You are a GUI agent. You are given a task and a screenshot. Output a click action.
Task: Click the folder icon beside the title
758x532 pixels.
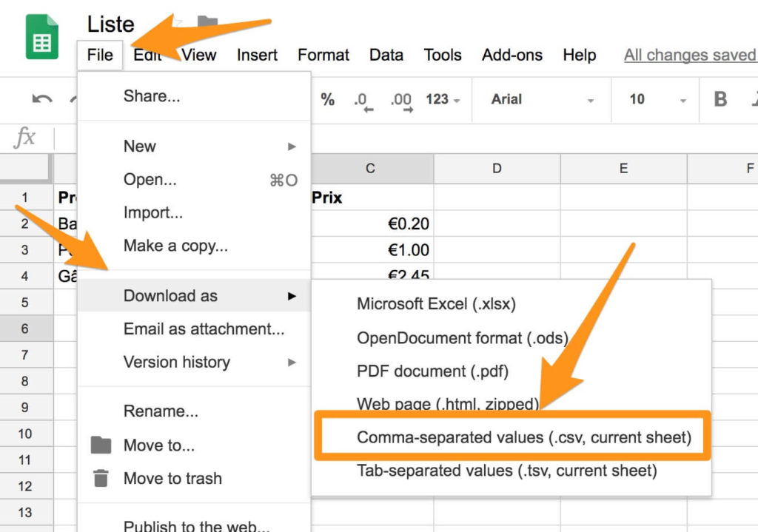pyautogui.click(x=207, y=22)
